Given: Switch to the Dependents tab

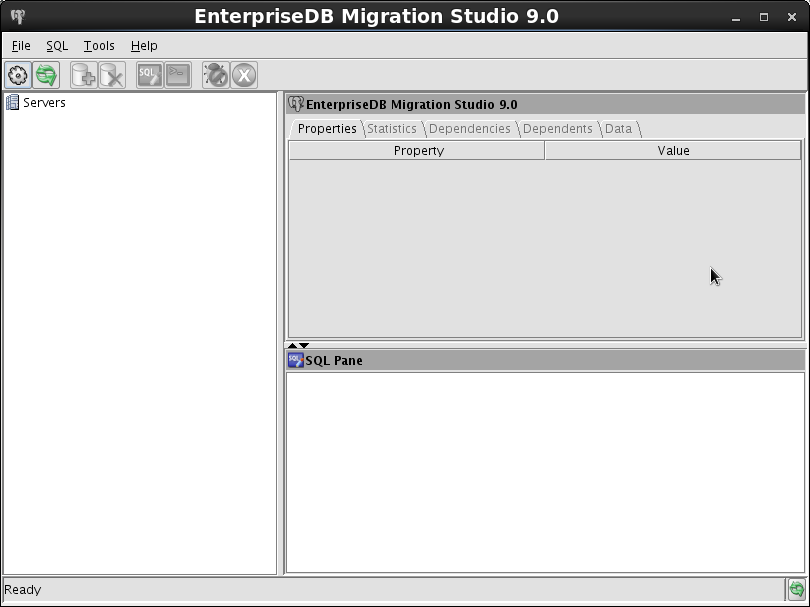Looking at the screenshot, I should 558,129.
